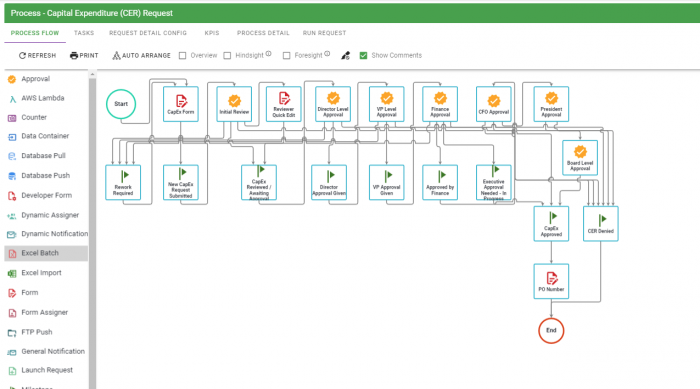Switch to the Tasks tab
700x389 pixels.
84,33
